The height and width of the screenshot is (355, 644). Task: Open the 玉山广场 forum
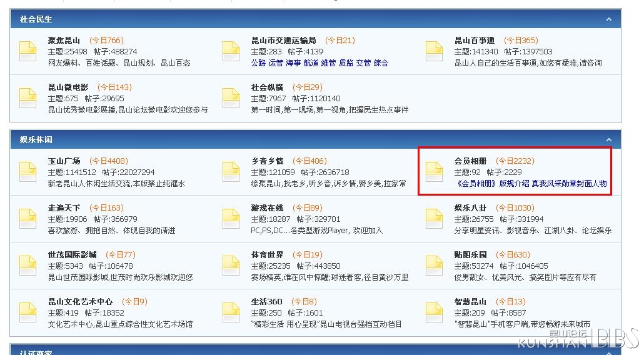(64, 161)
